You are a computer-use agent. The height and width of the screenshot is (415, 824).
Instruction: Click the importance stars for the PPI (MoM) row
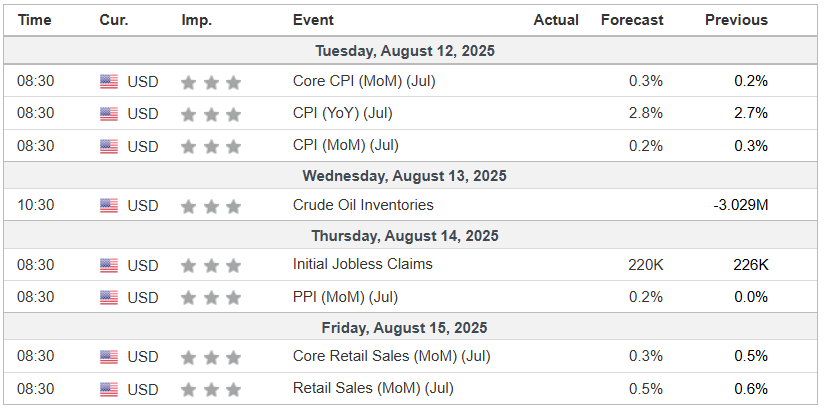click(211, 298)
